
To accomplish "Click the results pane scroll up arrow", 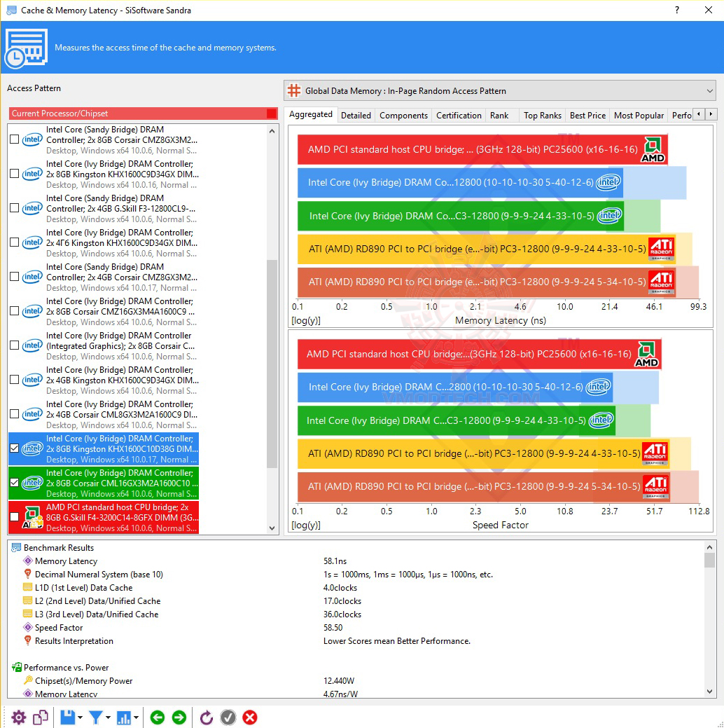I will pos(709,547).
